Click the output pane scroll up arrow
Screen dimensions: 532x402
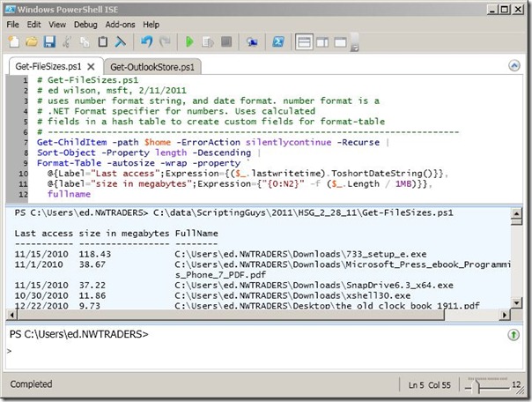click(x=516, y=213)
